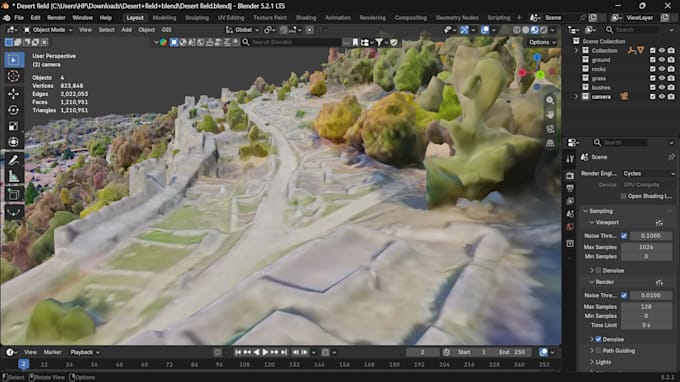Toggle grass object exclude checkbox
The height and width of the screenshot is (382, 680).
coord(653,78)
